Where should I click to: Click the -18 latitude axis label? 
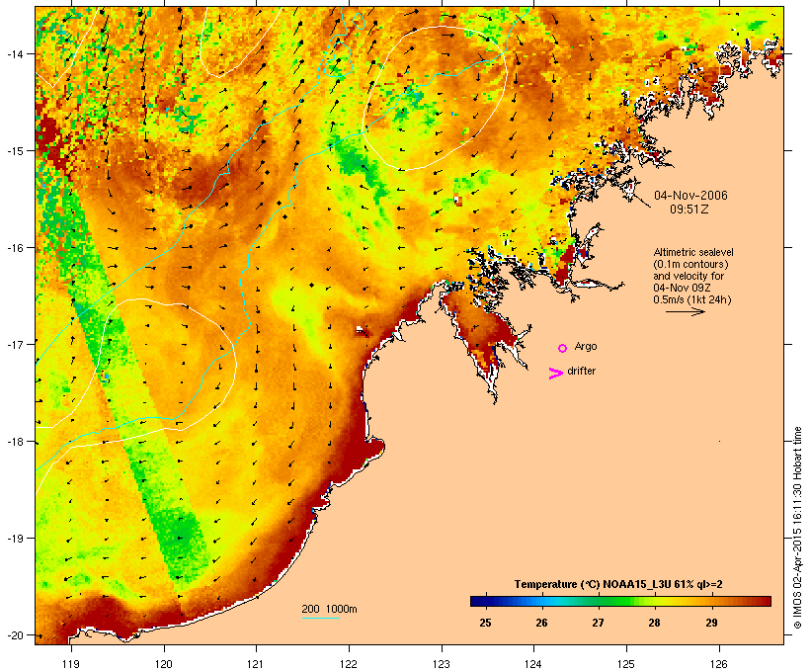pos(14,442)
